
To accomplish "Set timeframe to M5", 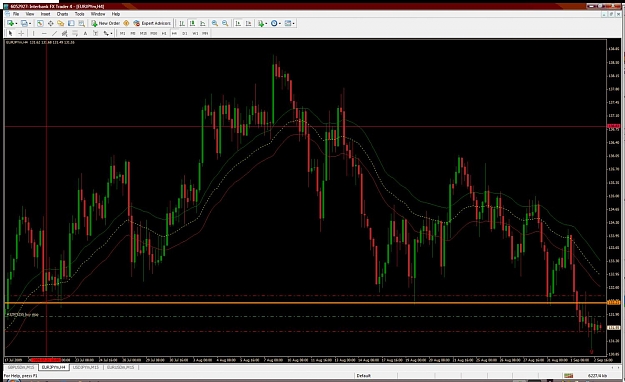I will (x=133, y=33).
